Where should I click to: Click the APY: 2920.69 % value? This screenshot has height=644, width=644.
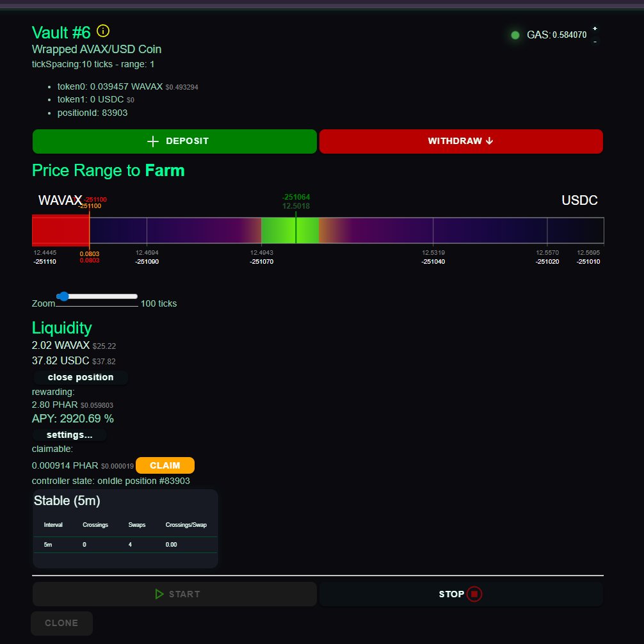pyautogui.click(x=73, y=419)
